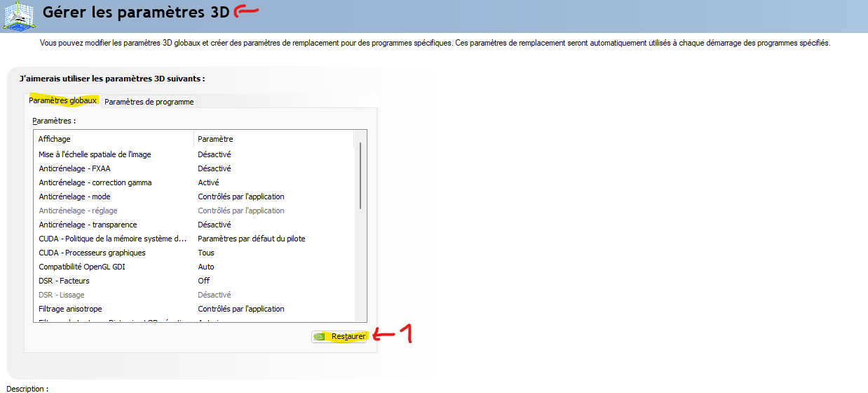Click Tous value for CUDA processors
This screenshot has height=393, width=868.
click(206, 253)
